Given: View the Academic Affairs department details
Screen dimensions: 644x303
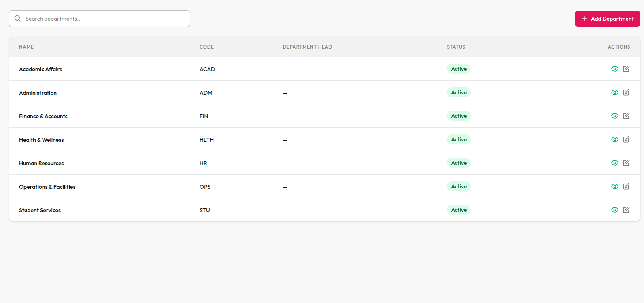Looking at the screenshot, I should click(614, 69).
